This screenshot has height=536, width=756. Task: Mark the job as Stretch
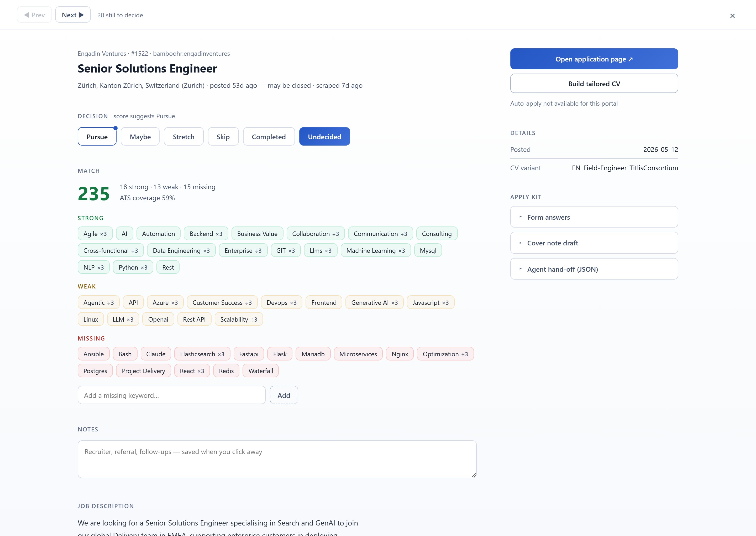click(x=184, y=137)
